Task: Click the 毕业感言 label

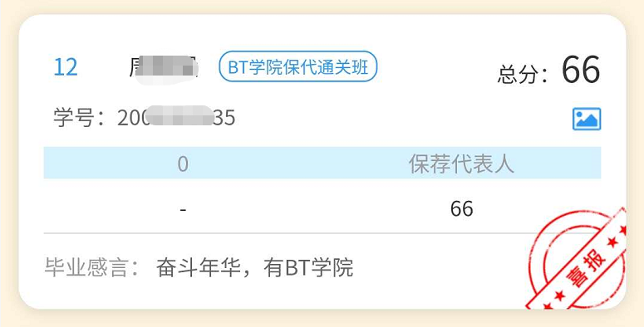Action: point(91,267)
